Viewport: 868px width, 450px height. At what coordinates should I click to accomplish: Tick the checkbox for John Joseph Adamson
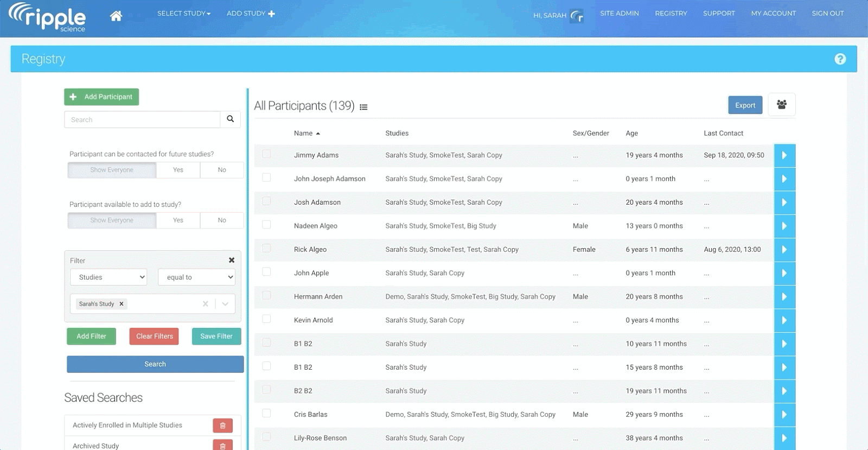266,178
